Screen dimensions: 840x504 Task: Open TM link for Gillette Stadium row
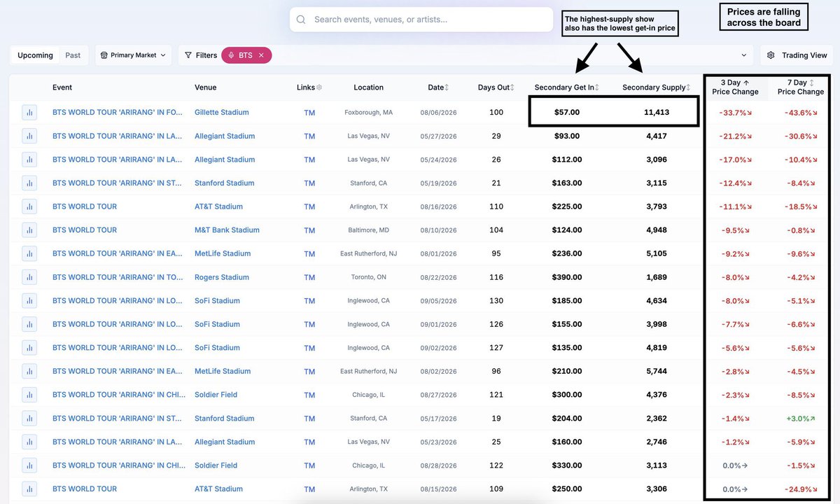tap(309, 113)
